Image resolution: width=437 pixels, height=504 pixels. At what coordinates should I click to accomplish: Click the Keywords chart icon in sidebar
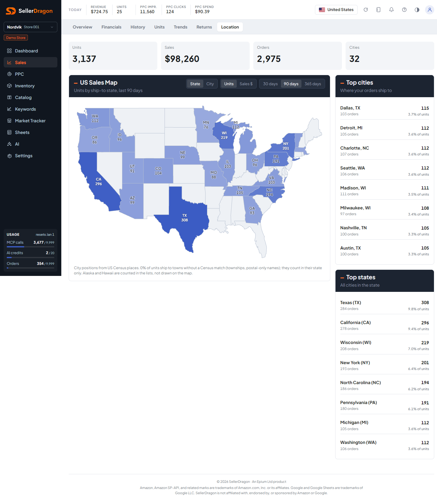(x=10, y=109)
